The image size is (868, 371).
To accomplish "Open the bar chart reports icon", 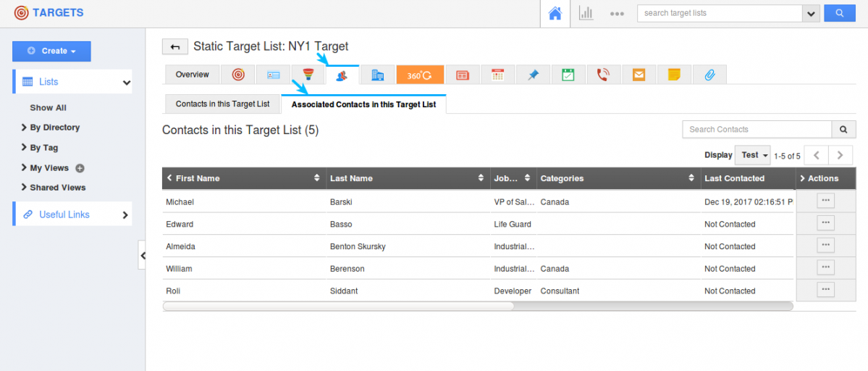I will 586,13.
